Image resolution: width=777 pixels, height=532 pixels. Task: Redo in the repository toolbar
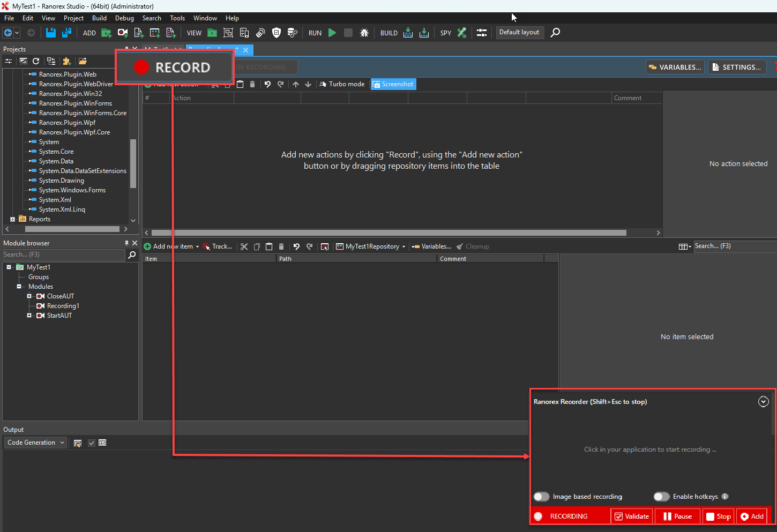309,246
